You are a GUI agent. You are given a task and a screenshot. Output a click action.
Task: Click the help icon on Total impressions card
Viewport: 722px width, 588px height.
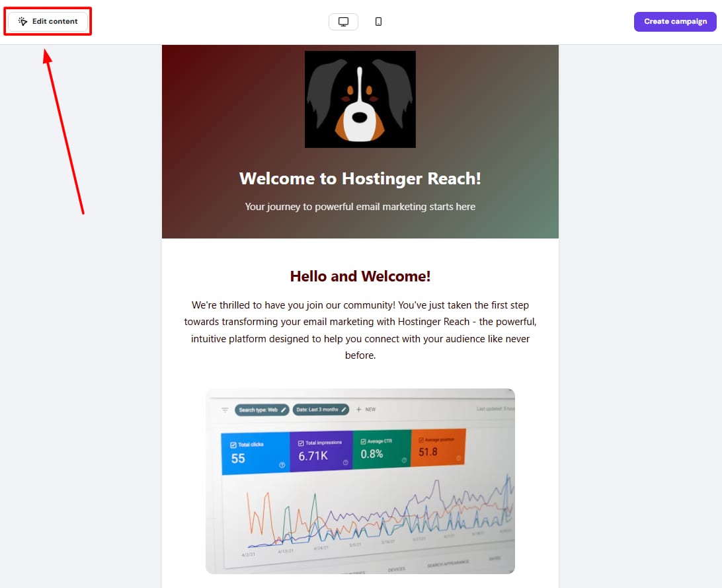[345, 462]
